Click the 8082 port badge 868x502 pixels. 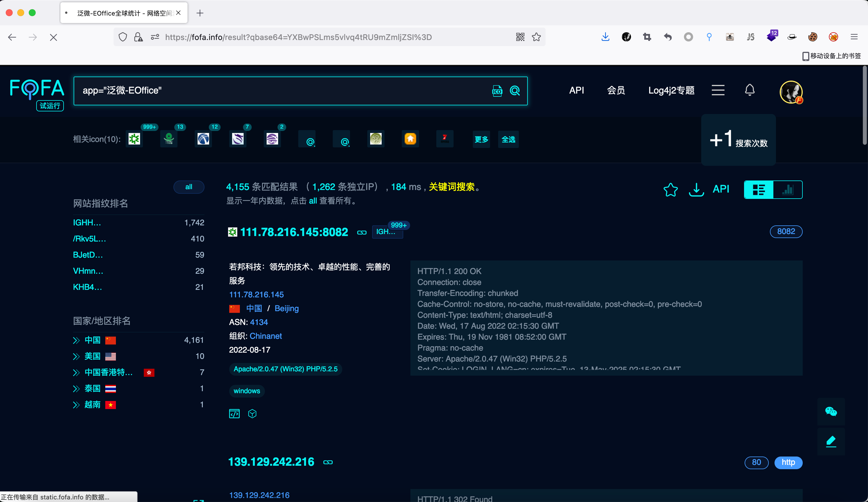coord(786,231)
